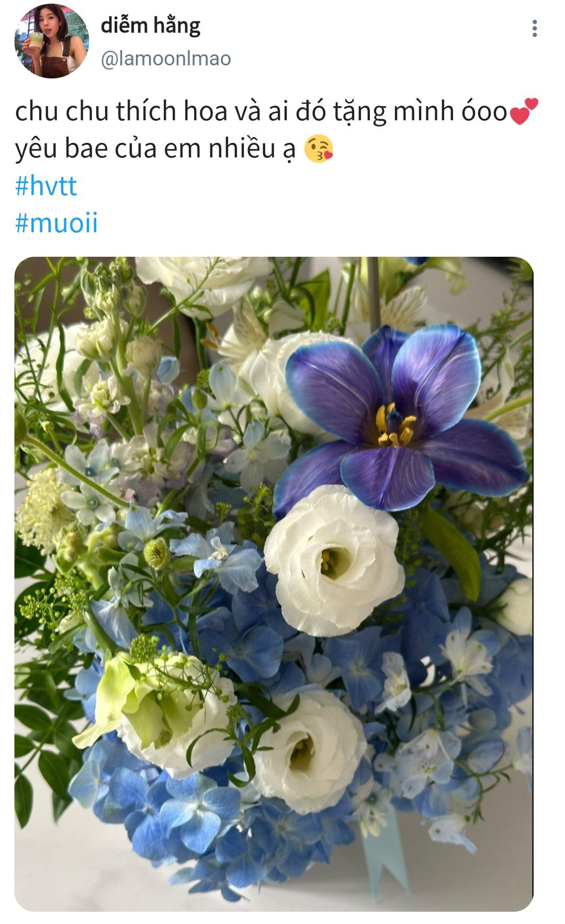Open the #muoii hashtag
Screen dimensions: 565x924
coord(56,222)
